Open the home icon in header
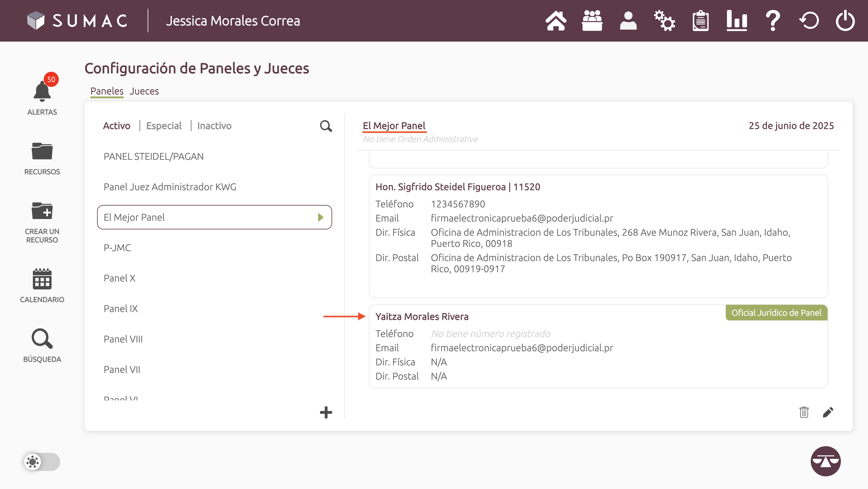The height and width of the screenshot is (489, 868). point(556,21)
